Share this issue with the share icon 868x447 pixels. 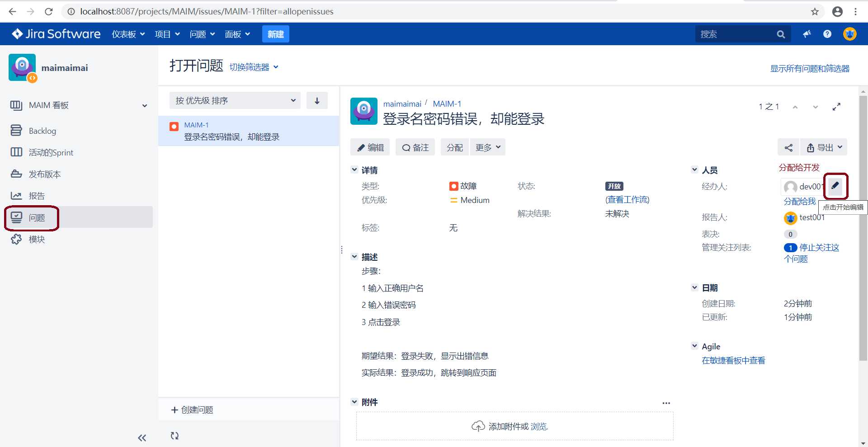[x=788, y=147]
